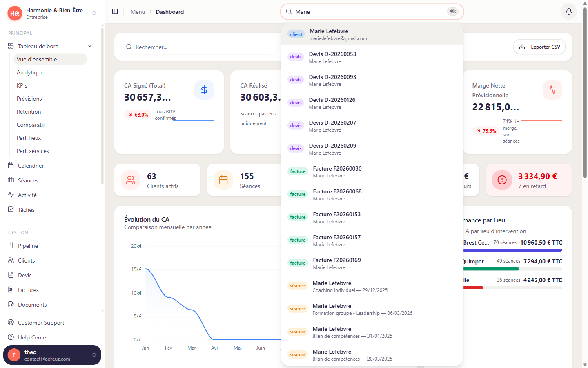The width and height of the screenshot is (588, 368).
Task: Toggle the sidebar collapse icon
Action: [x=115, y=11]
